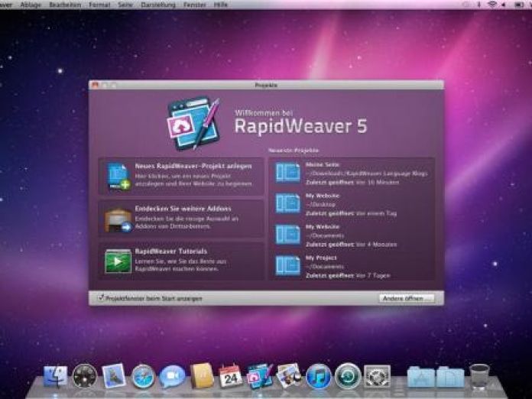The width and height of the screenshot is (532, 399).
Task: Open recent project My Project
Action: click(x=352, y=267)
